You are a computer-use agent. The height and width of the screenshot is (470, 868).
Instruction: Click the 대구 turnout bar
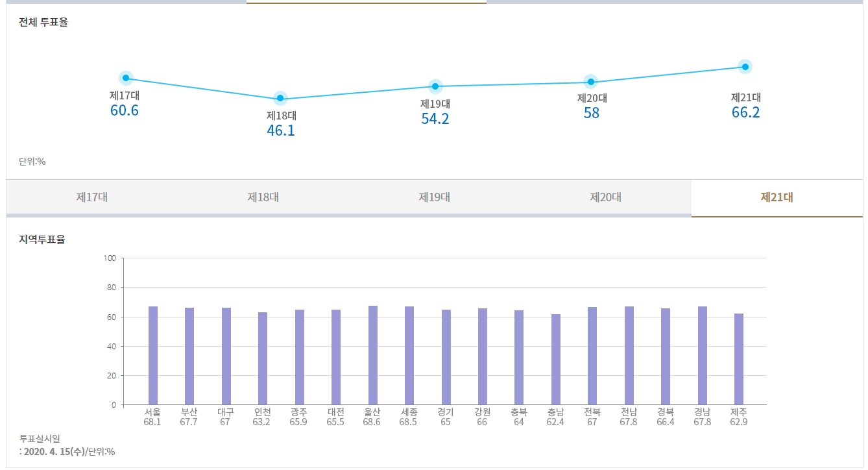coord(226,356)
